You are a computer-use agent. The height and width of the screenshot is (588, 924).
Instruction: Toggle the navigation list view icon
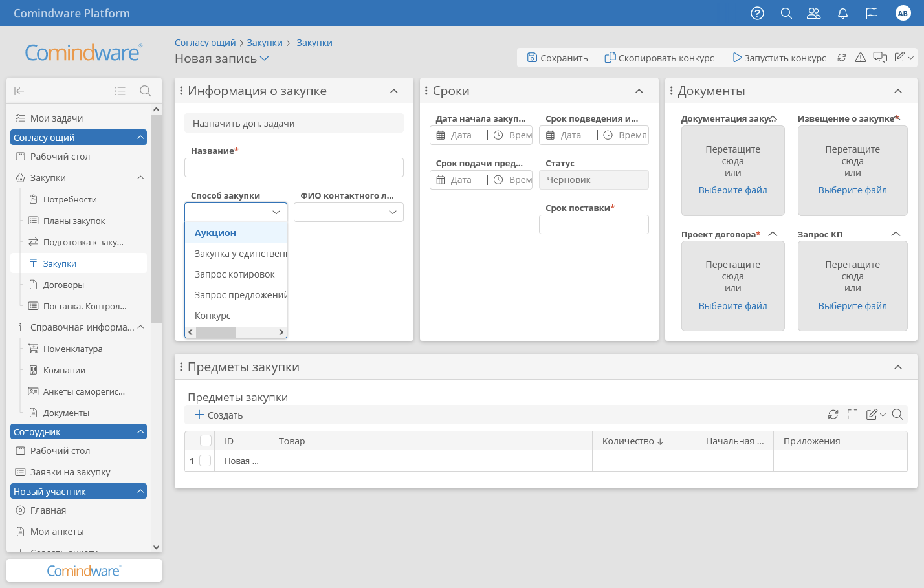tap(120, 91)
